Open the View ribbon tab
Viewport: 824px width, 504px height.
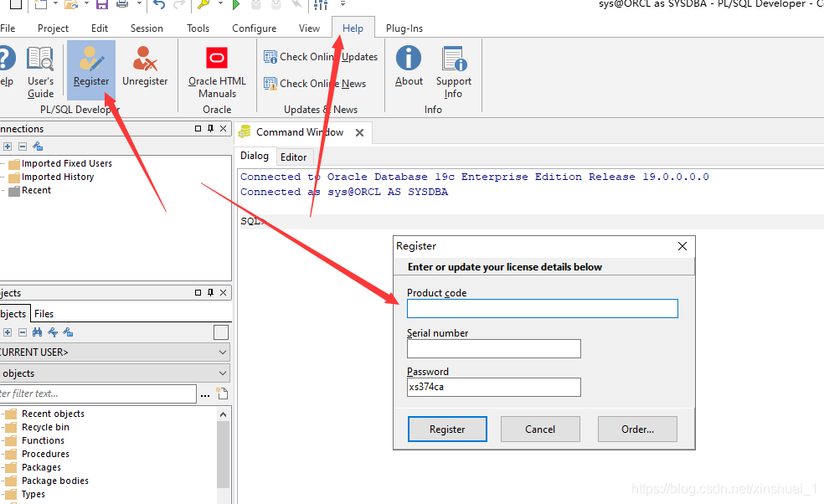point(309,28)
